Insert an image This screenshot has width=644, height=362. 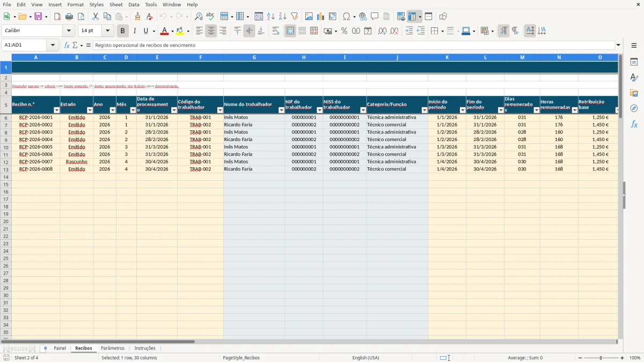click(309, 17)
